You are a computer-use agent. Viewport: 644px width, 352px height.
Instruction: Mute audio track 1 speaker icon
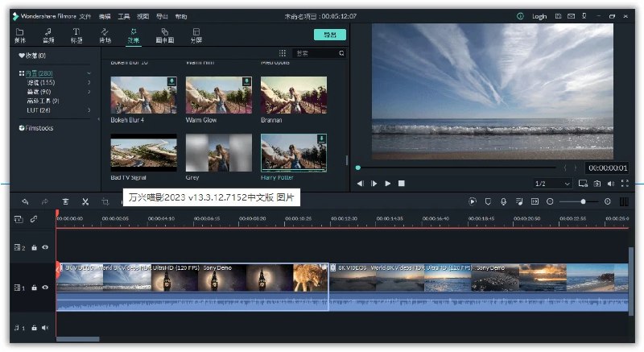[45, 327]
